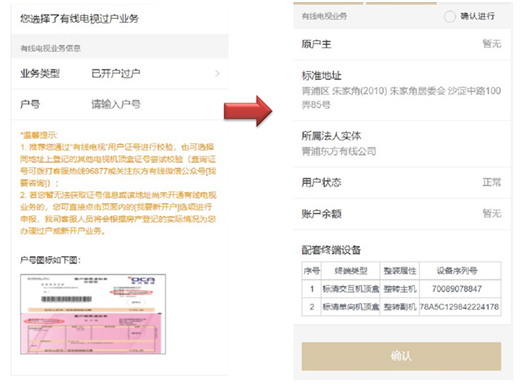Click the 设备序列号 column header
524x384 pixels.
(x=457, y=271)
